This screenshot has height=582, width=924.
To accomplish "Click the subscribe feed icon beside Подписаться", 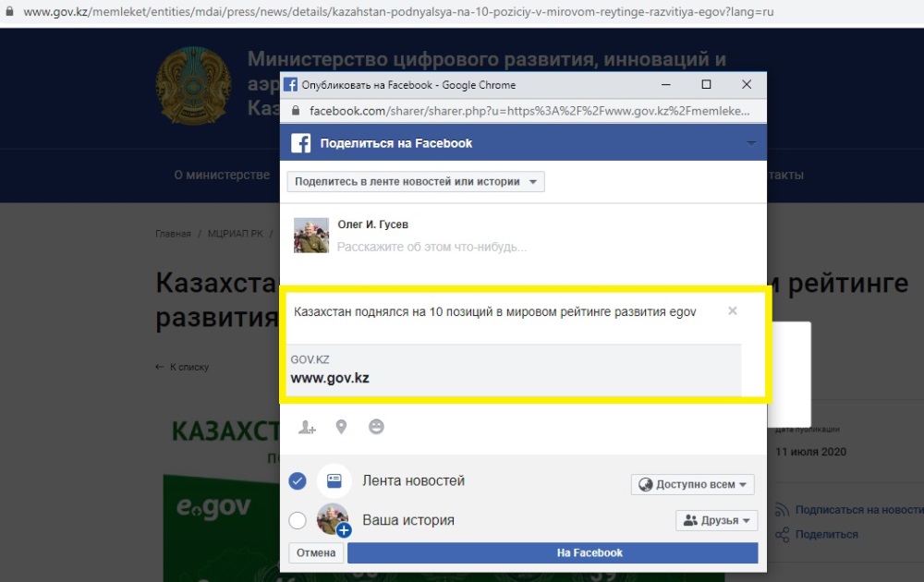I will point(782,510).
